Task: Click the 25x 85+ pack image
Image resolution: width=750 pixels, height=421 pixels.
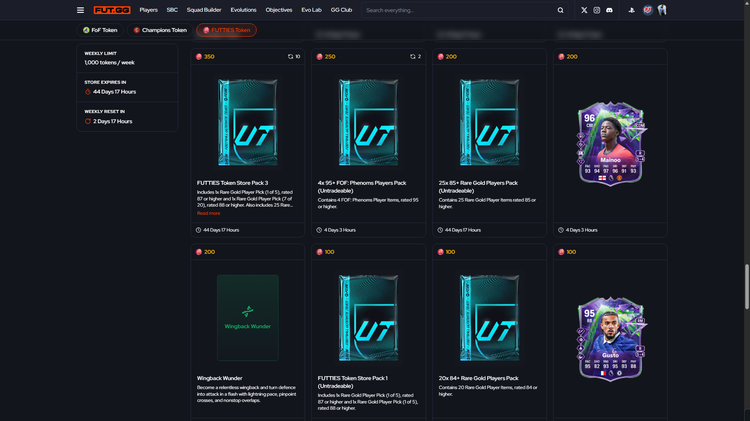Action: point(489,122)
